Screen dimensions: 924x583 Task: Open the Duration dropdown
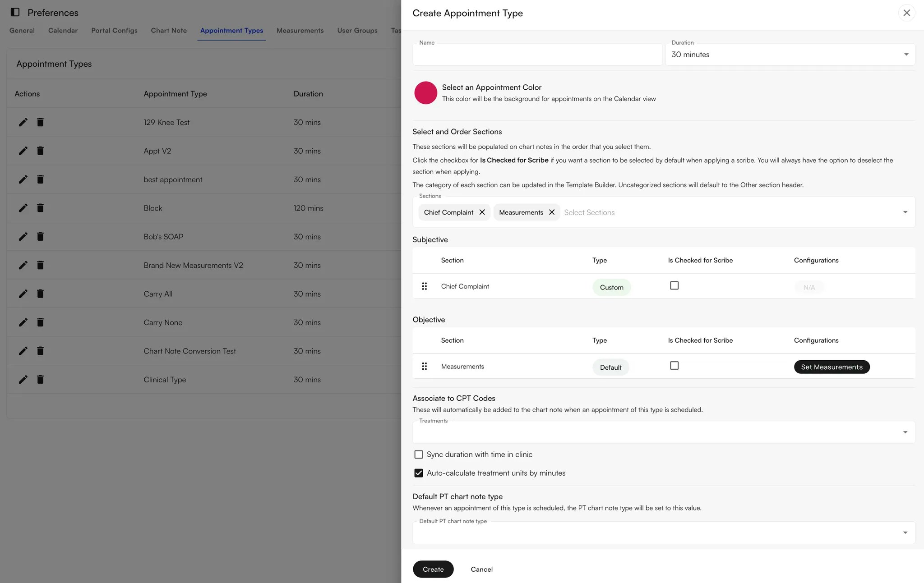[x=790, y=55]
